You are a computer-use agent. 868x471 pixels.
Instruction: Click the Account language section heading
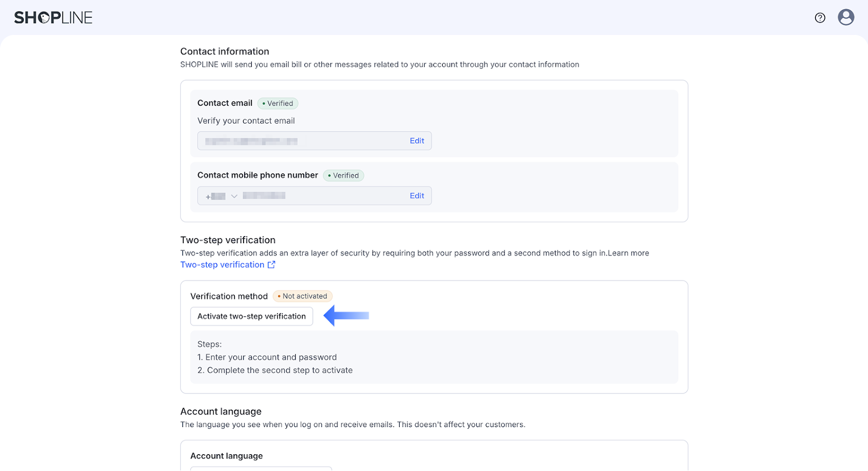pos(221,411)
